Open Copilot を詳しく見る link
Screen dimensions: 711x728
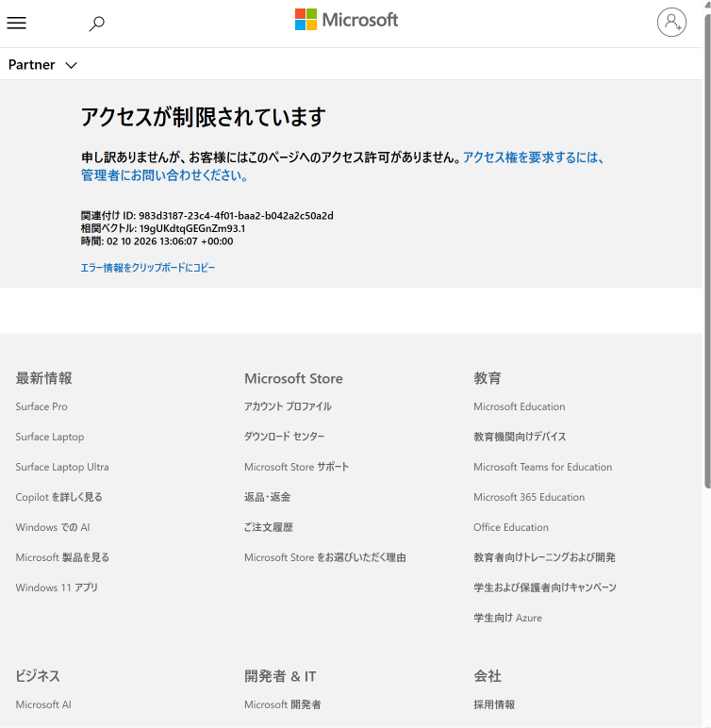click(59, 497)
